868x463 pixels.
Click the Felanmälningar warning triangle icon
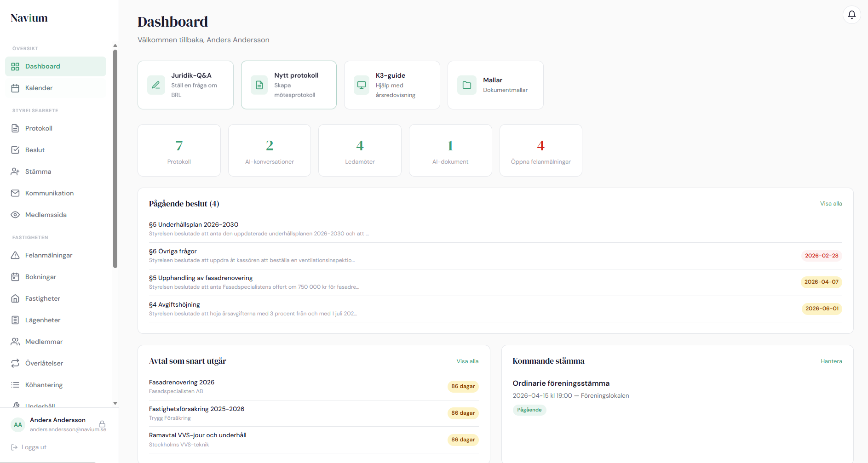[x=15, y=255]
